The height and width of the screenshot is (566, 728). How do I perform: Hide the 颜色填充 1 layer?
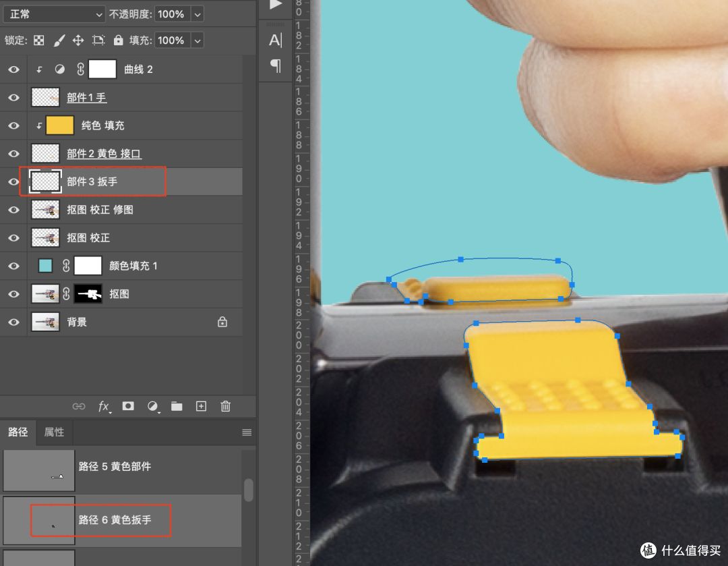[14, 266]
